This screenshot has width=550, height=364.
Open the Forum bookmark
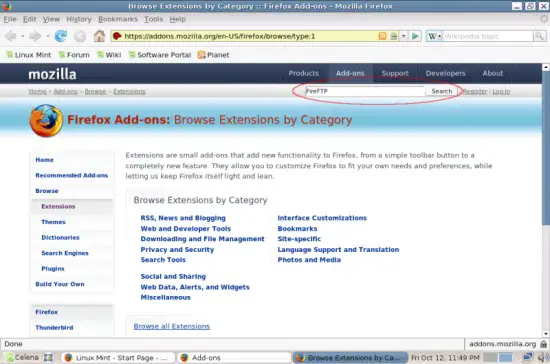[74, 55]
